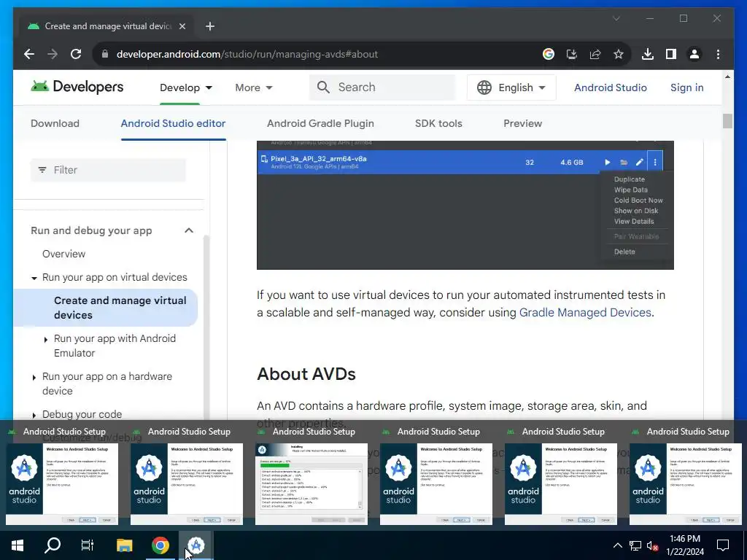The width and height of the screenshot is (747, 560).
Task: Show hidden system tray icons
Action: pos(617,545)
